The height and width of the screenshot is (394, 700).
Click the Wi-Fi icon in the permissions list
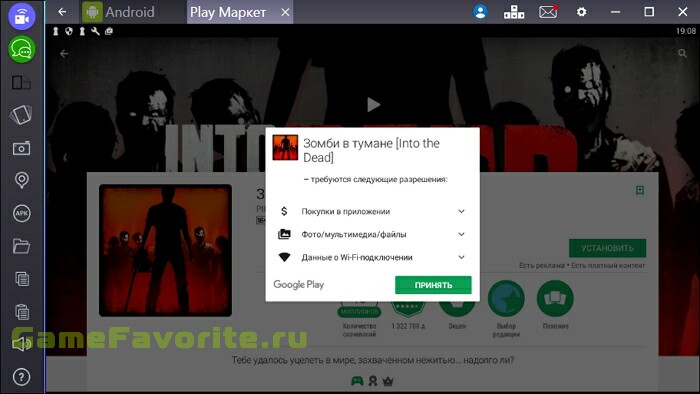coord(284,257)
